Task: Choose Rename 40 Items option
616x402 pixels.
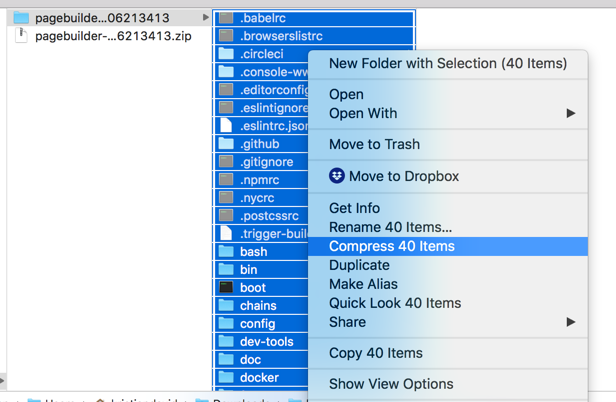Action: (x=390, y=227)
